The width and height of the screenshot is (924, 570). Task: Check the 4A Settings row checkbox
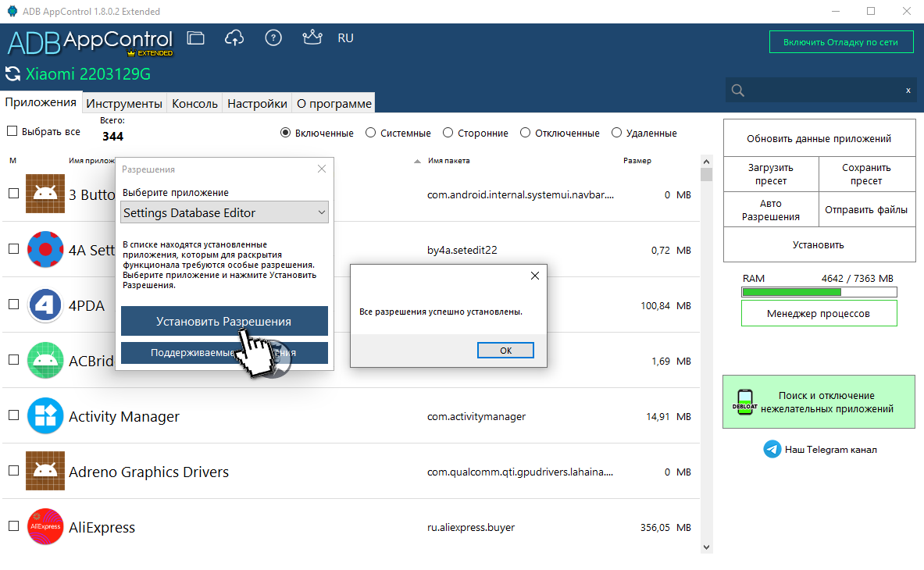coord(13,248)
